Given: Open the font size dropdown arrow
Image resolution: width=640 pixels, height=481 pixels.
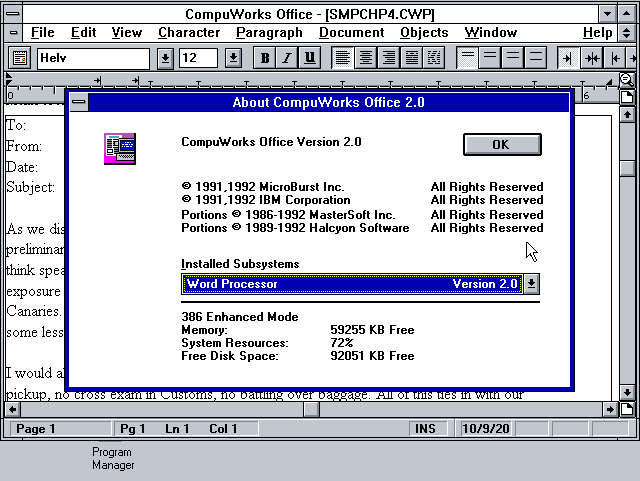Looking at the screenshot, I should click(x=233, y=58).
